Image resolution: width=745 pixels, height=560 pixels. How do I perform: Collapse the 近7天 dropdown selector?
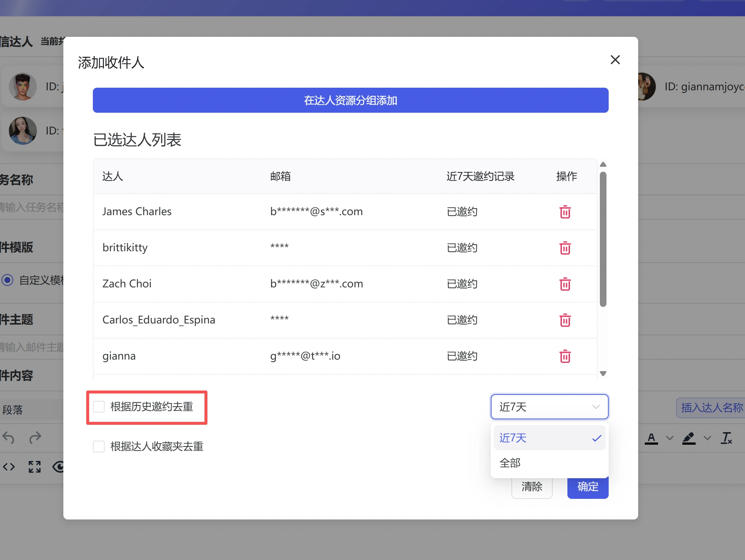549,407
